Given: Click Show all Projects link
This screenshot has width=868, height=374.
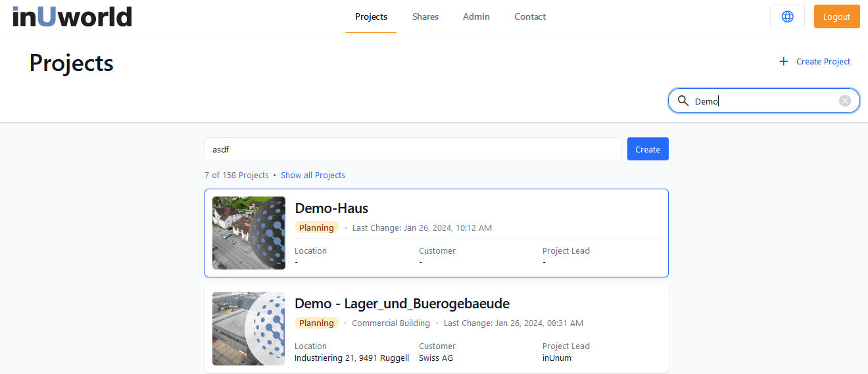Looking at the screenshot, I should pyautogui.click(x=313, y=175).
